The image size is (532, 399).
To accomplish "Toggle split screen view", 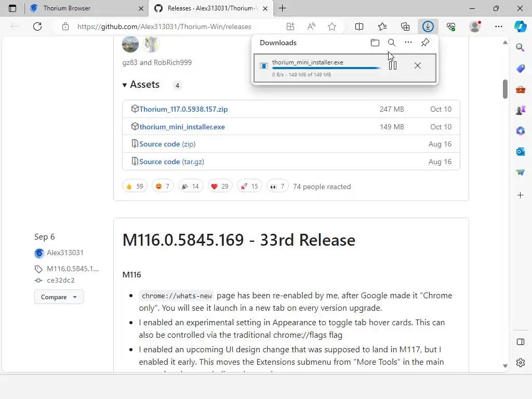I will pos(359,26).
